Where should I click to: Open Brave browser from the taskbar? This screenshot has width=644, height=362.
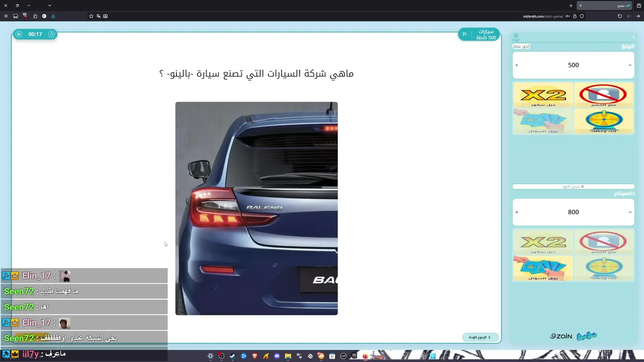tap(255, 356)
